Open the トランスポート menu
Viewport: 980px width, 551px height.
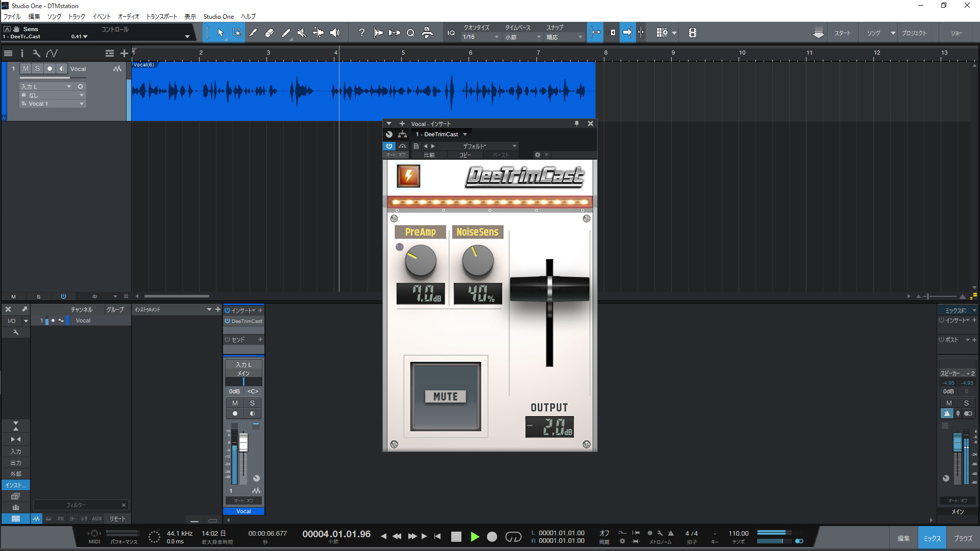[162, 17]
